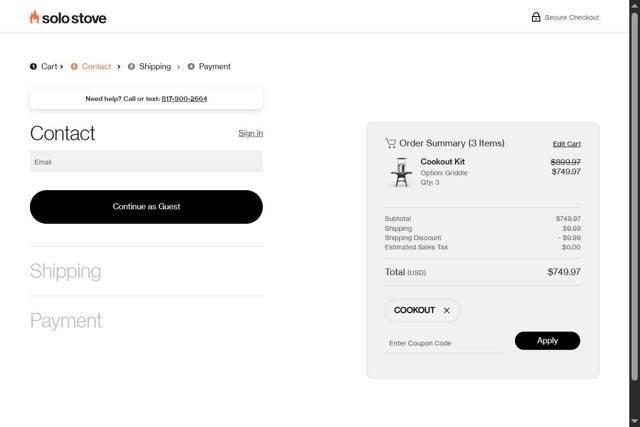Focus the Email input field
Screen dimensions: 640x427
(x=146, y=162)
